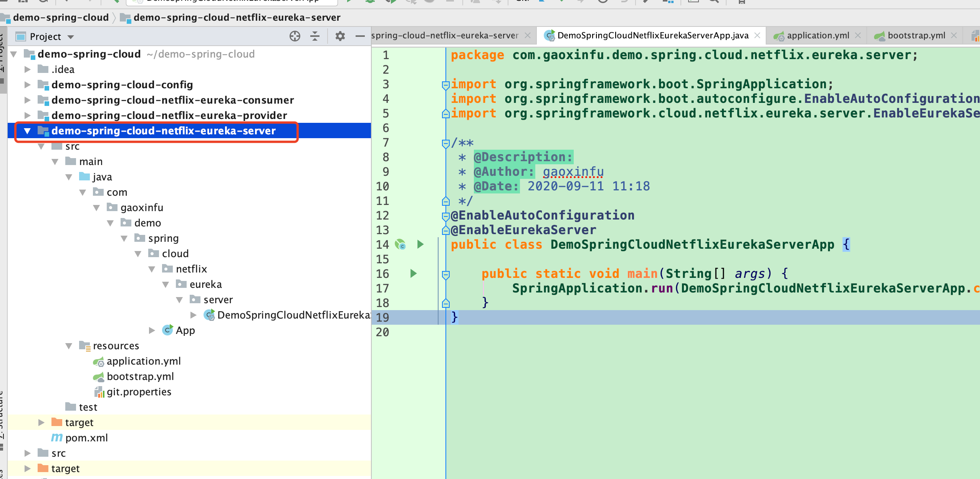Select the netflix package
Screen dimensions: 980x479
[191, 269]
